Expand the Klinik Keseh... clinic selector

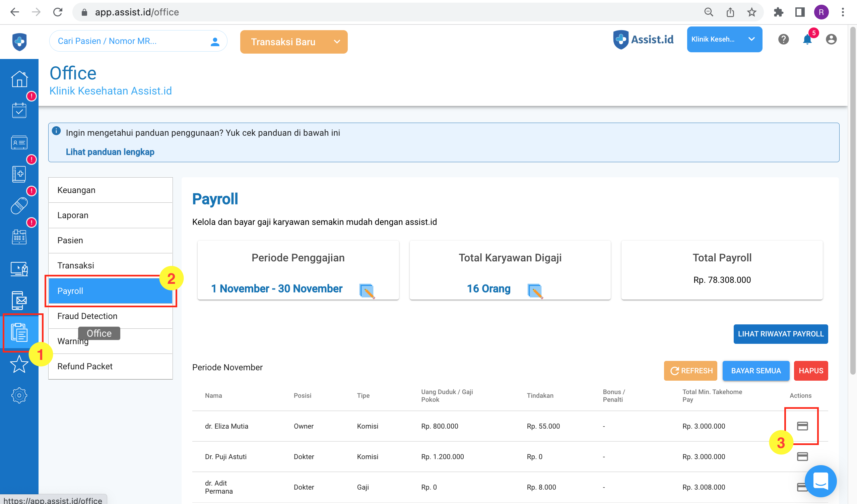(724, 40)
